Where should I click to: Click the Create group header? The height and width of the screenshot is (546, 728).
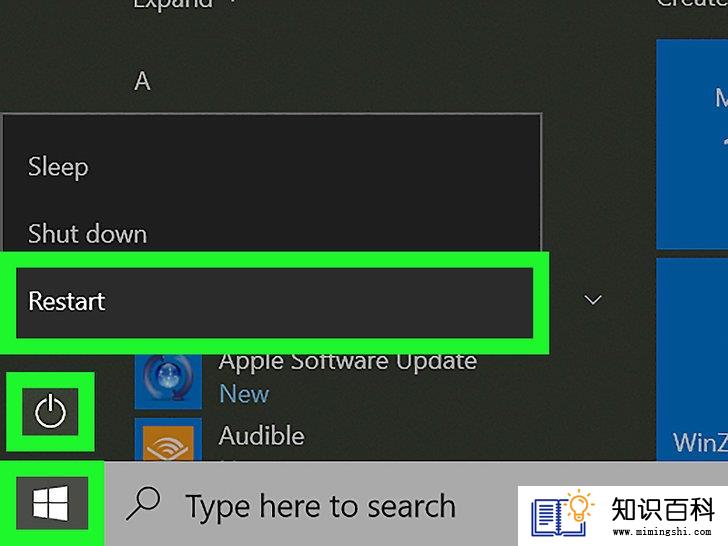[692, 4]
